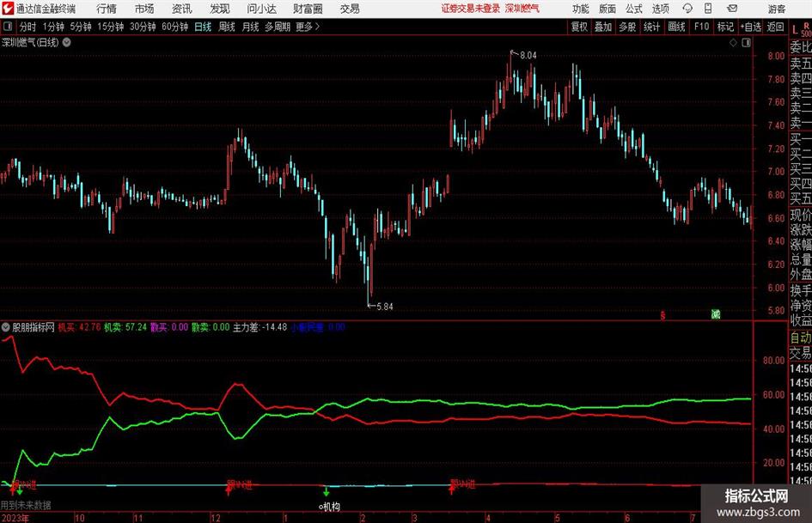Switch to 30分钟 chart period
The width and height of the screenshot is (812, 523).
pos(143,27)
